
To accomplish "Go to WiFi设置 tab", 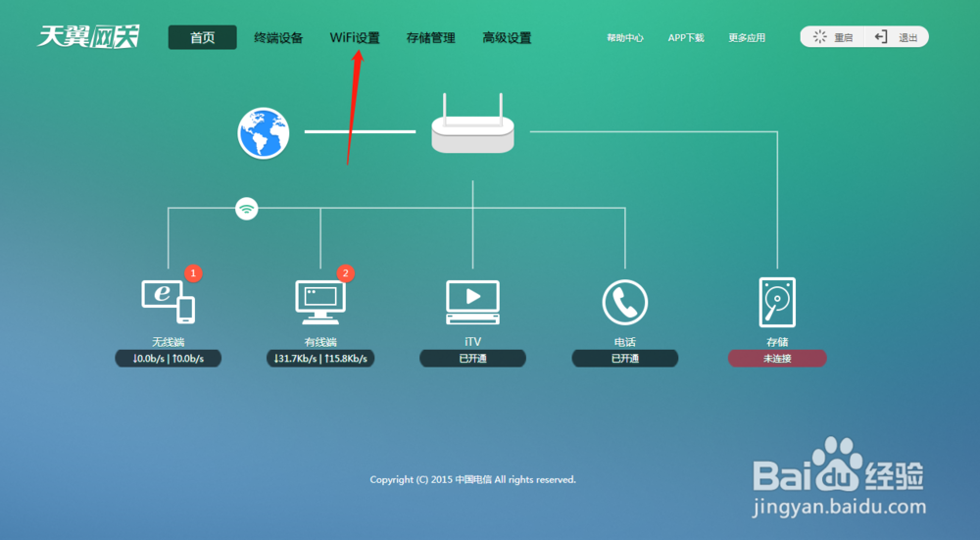I will pyautogui.click(x=355, y=38).
